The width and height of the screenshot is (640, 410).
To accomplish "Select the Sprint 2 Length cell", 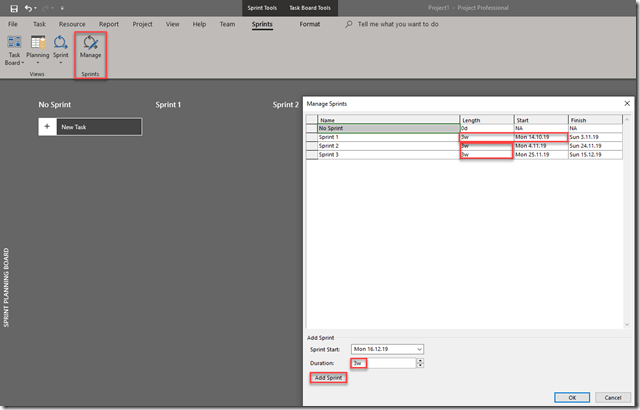I will click(x=486, y=146).
